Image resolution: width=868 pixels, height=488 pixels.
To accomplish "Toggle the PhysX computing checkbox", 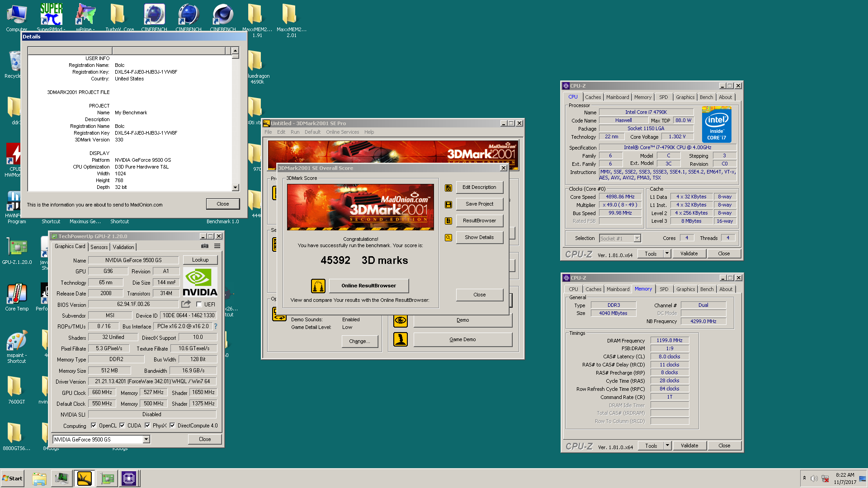I will [x=147, y=426].
